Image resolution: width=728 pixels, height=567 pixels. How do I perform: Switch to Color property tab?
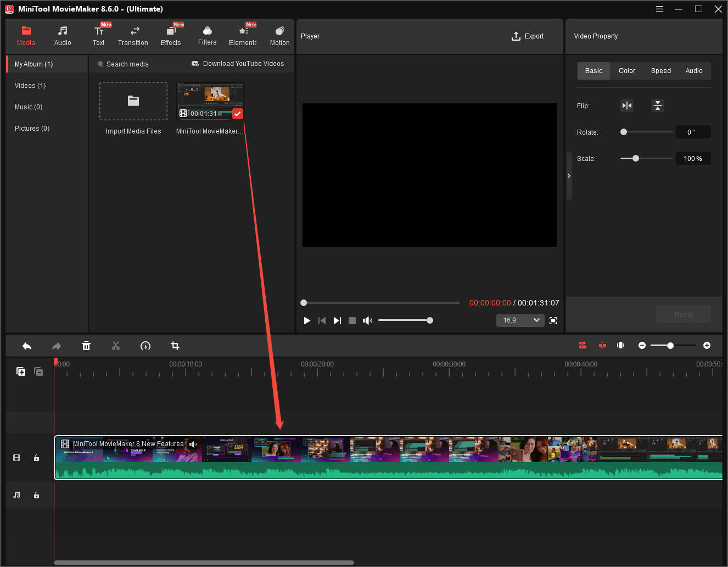pos(627,71)
